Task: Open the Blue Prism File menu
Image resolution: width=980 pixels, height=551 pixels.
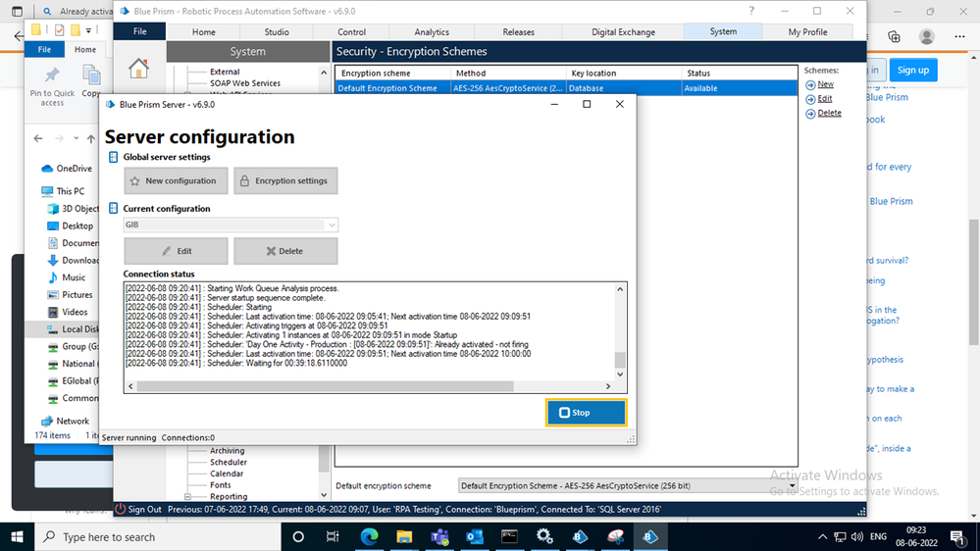Action: 140,31
